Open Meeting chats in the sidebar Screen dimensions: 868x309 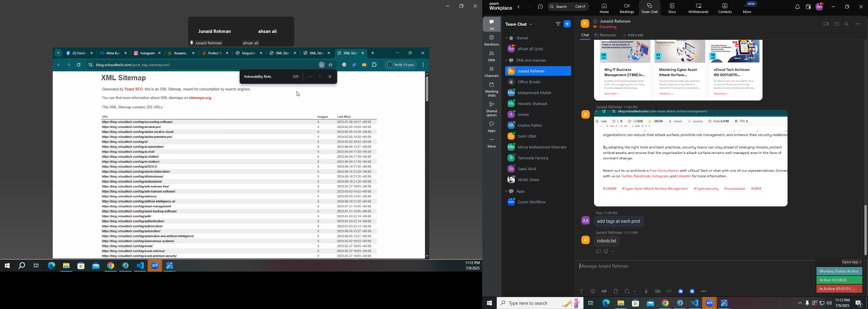point(492,90)
